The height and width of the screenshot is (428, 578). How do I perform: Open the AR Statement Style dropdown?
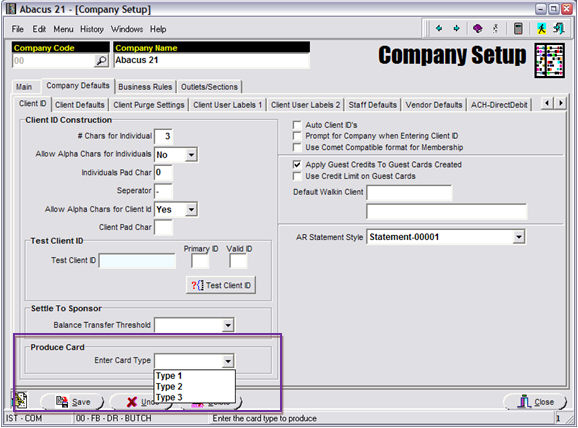tap(519, 237)
